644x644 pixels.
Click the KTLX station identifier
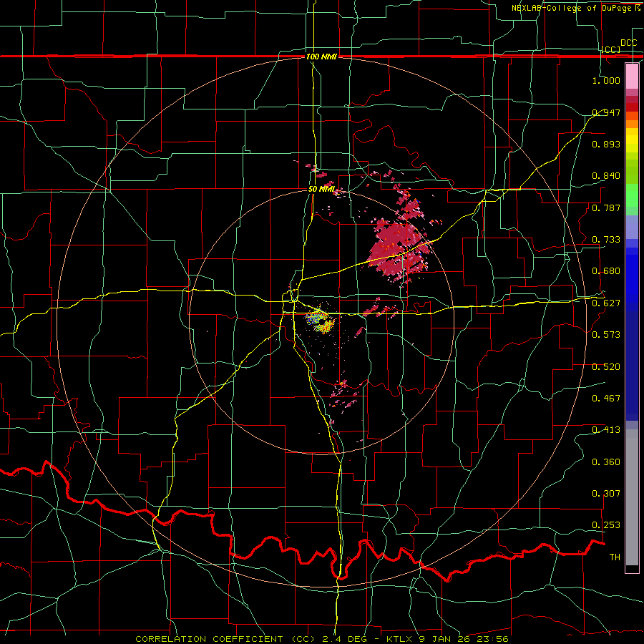(x=401, y=639)
